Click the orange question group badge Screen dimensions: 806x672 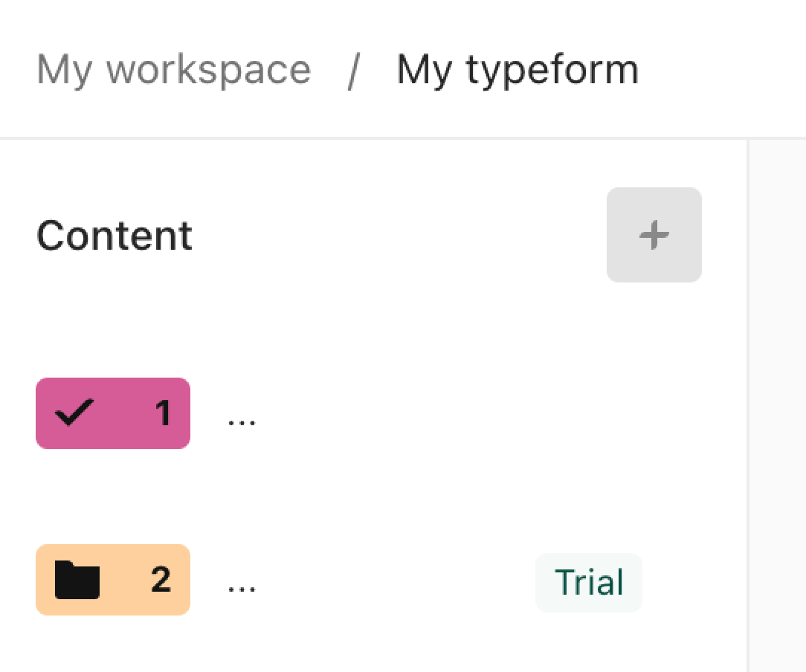[113, 580]
